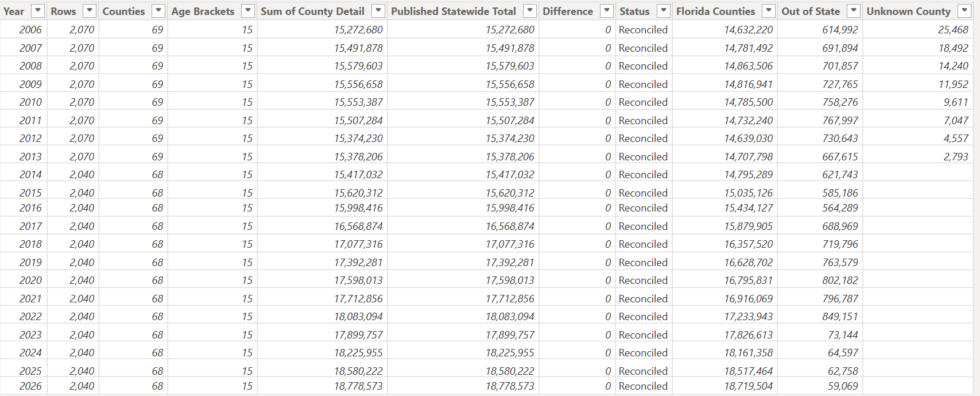
Task: Select Out of State value 701,857
Action: point(840,66)
